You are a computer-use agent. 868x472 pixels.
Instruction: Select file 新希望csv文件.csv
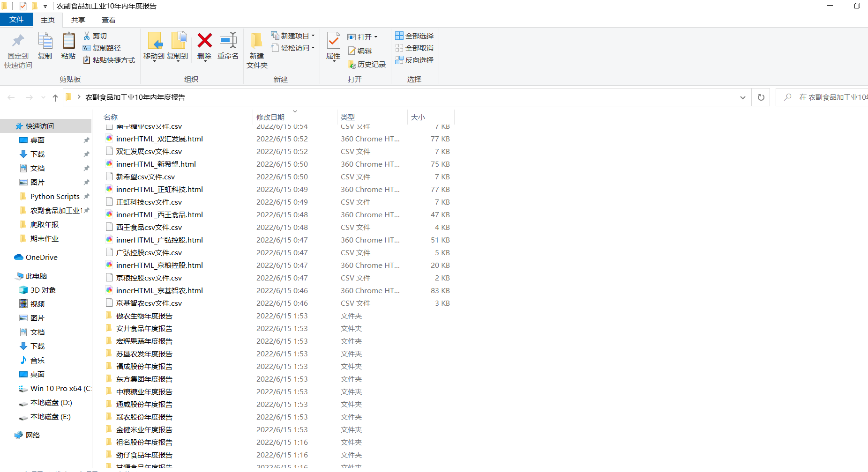145,177
